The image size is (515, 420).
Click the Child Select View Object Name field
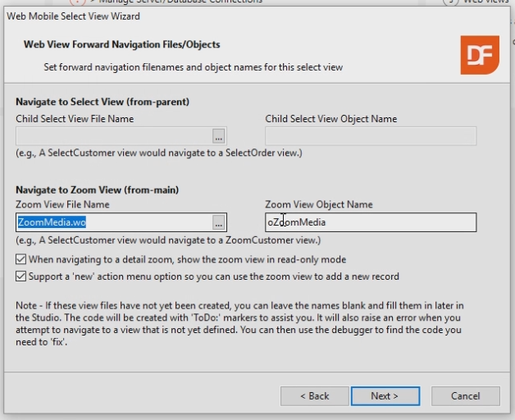pos(370,136)
